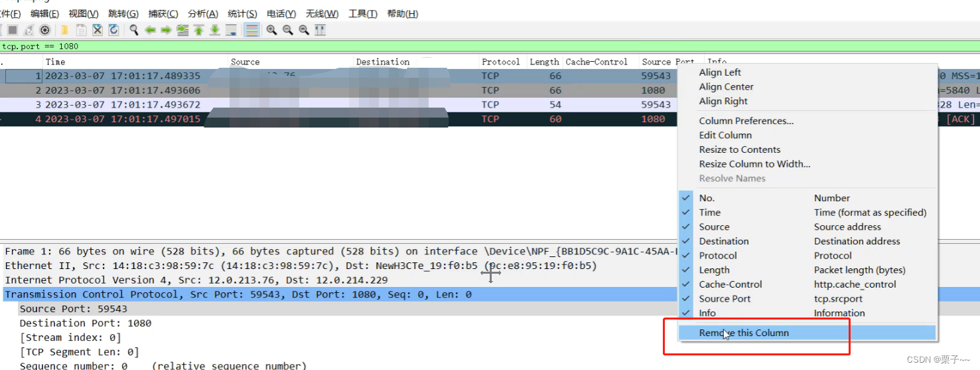Open the 分析(A) menu

[x=203, y=14]
